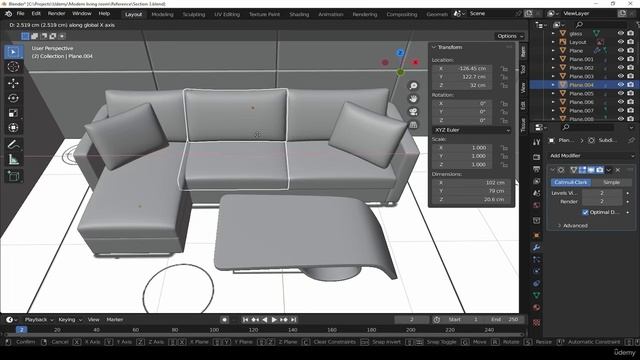This screenshot has width=640, height=360.
Task: Remove the Subdivision modifier with X
Action: [x=618, y=170]
